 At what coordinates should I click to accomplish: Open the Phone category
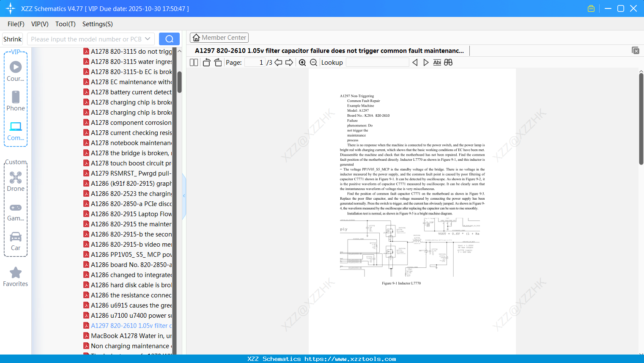click(x=16, y=101)
